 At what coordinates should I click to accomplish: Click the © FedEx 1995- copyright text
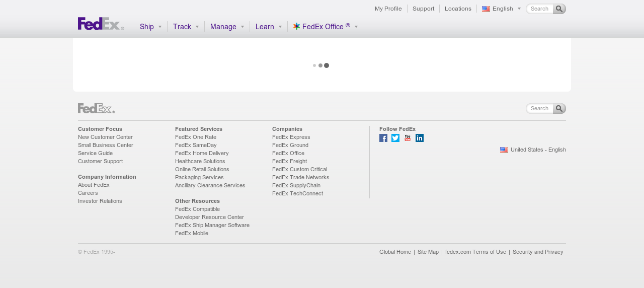(x=97, y=252)
